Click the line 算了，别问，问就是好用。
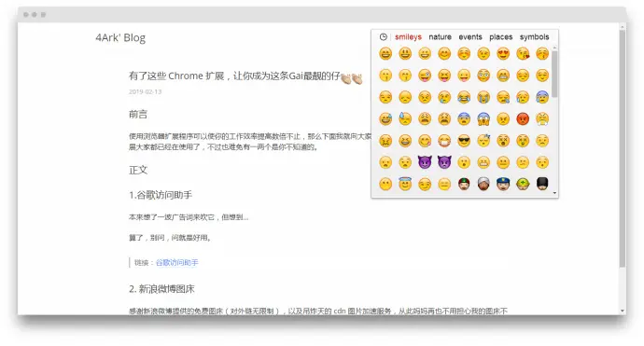 (170, 237)
